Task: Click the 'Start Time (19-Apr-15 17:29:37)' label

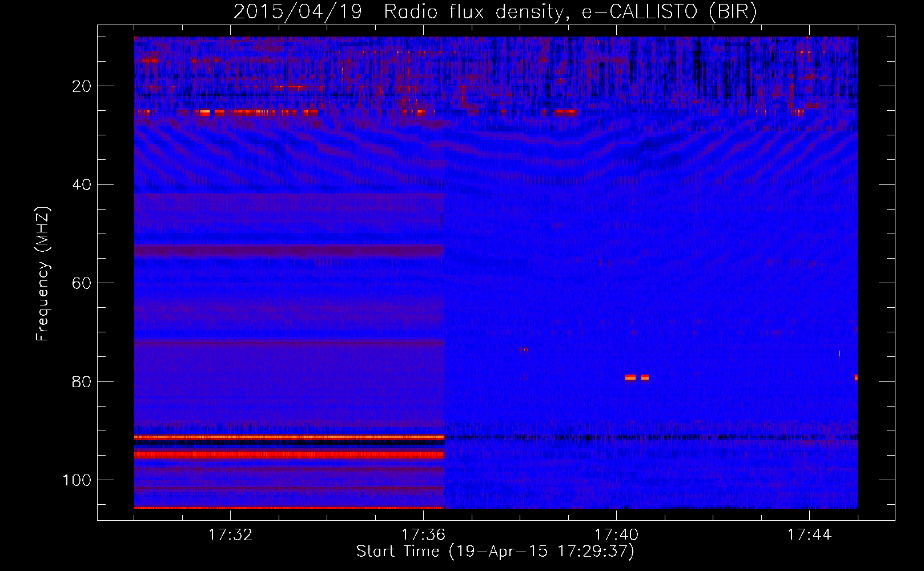Action: click(x=495, y=552)
